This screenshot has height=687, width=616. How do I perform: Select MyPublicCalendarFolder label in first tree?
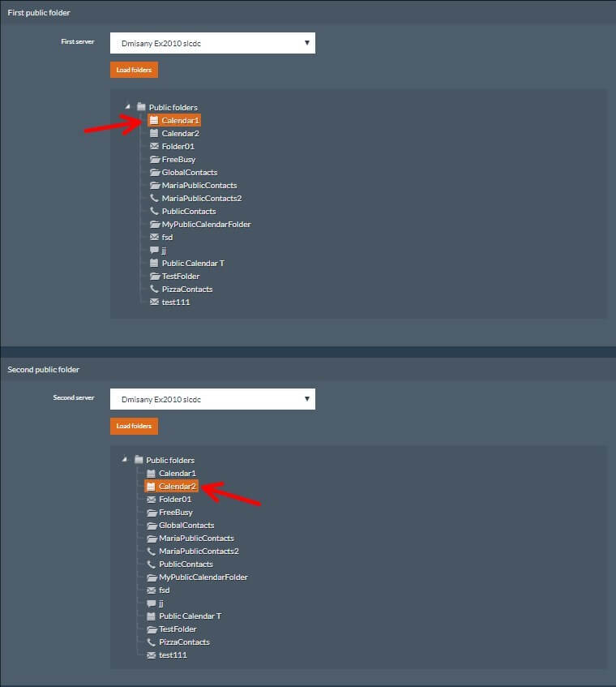click(x=206, y=225)
